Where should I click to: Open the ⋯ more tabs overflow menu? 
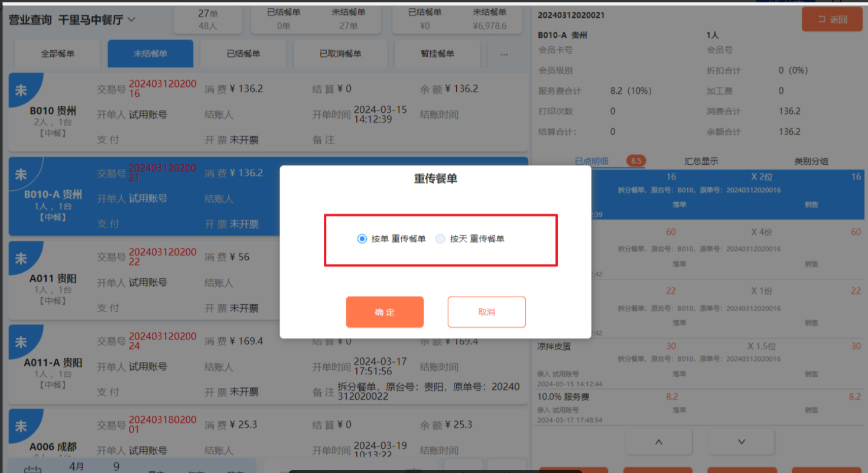click(x=504, y=54)
